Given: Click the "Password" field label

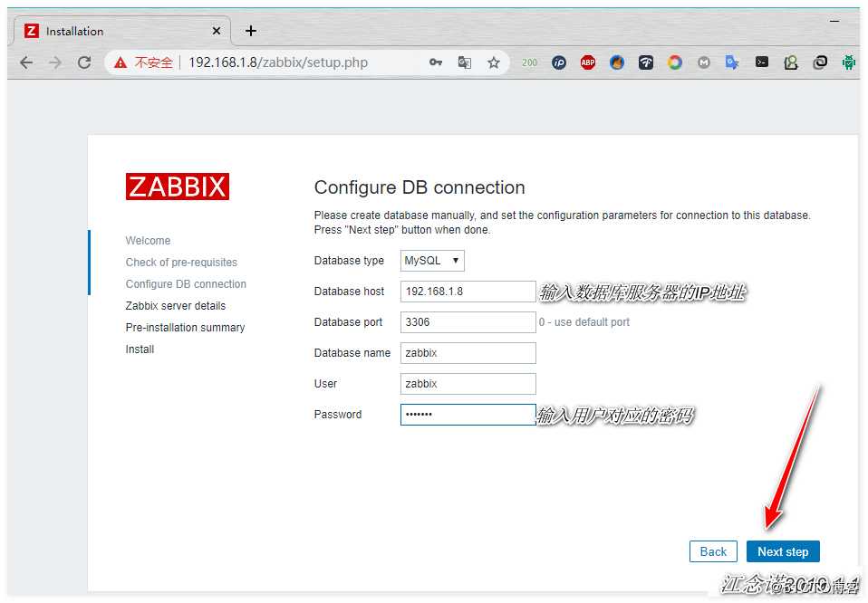Looking at the screenshot, I should [338, 415].
